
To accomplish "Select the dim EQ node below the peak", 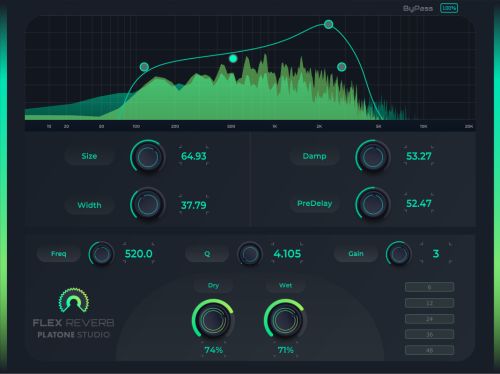I will click(342, 67).
